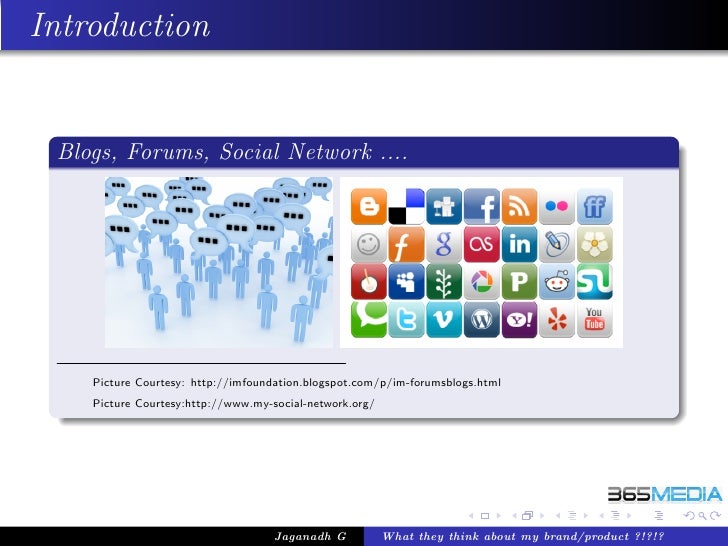Viewport: 728px width, 546px height.
Task: Click the 'Jaganadh G' footer author name
Action: [311, 537]
